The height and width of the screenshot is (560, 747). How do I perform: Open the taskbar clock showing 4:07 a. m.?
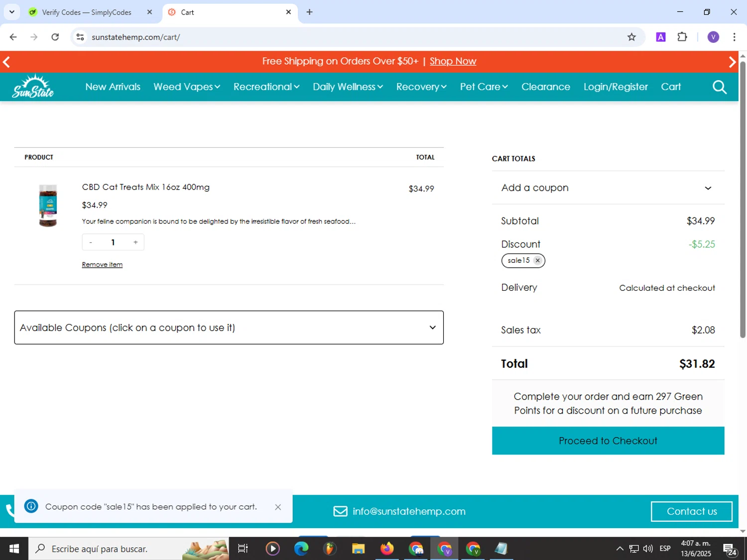tap(696, 549)
